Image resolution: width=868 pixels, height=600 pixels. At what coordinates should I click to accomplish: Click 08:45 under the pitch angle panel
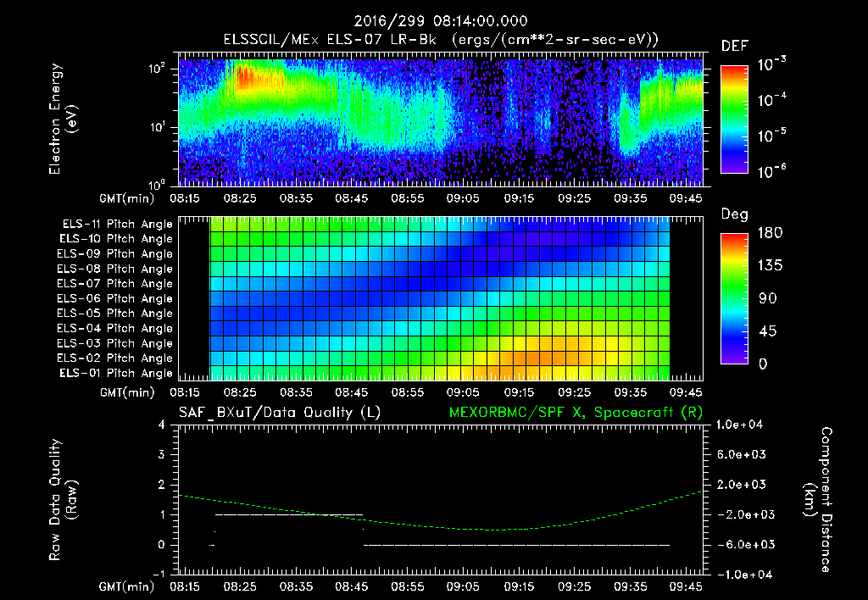tap(352, 392)
